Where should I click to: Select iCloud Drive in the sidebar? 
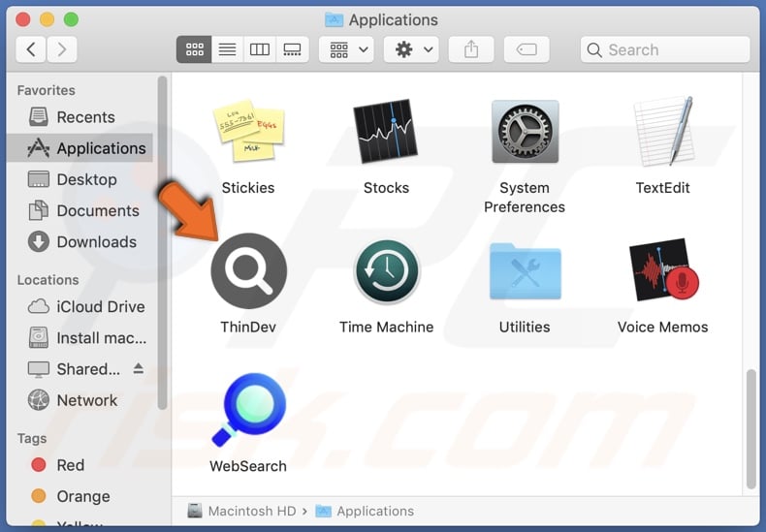coord(100,307)
